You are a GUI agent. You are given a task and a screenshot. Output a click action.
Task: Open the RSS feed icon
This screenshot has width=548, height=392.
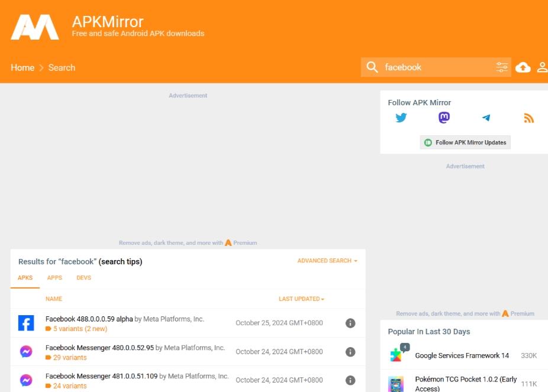[x=529, y=118]
